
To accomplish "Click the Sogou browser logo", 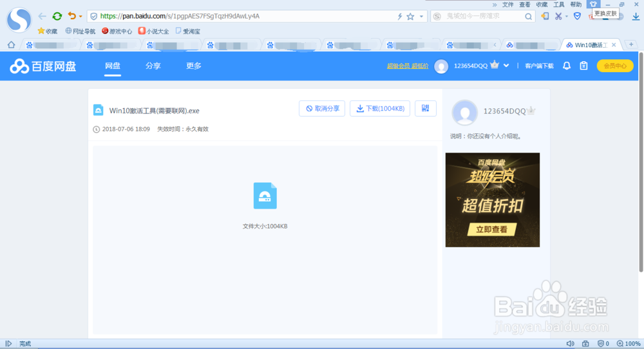I will (19, 19).
